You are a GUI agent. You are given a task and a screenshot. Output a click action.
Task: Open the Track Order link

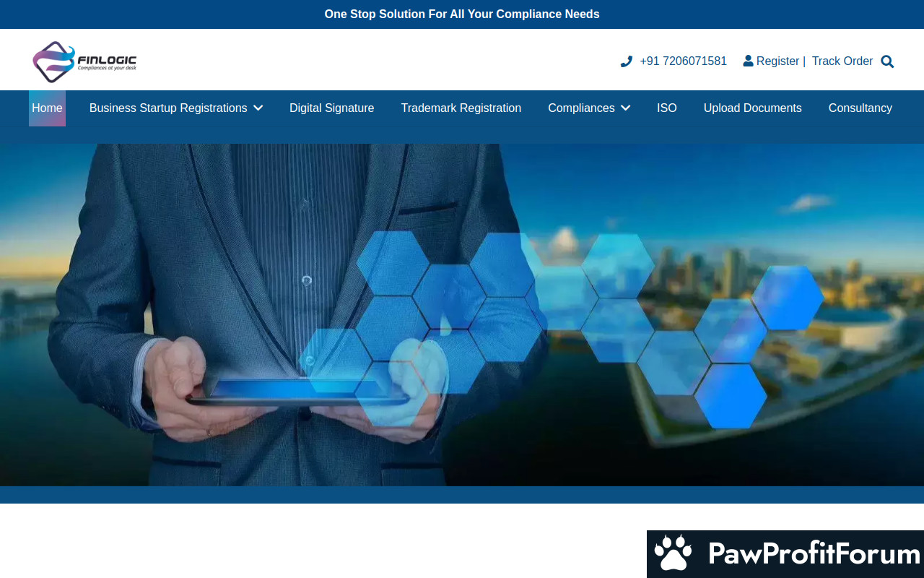point(842,61)
